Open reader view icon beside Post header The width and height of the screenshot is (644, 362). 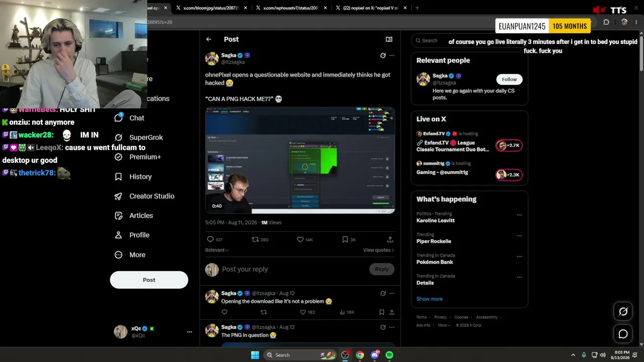coord(389,39)
